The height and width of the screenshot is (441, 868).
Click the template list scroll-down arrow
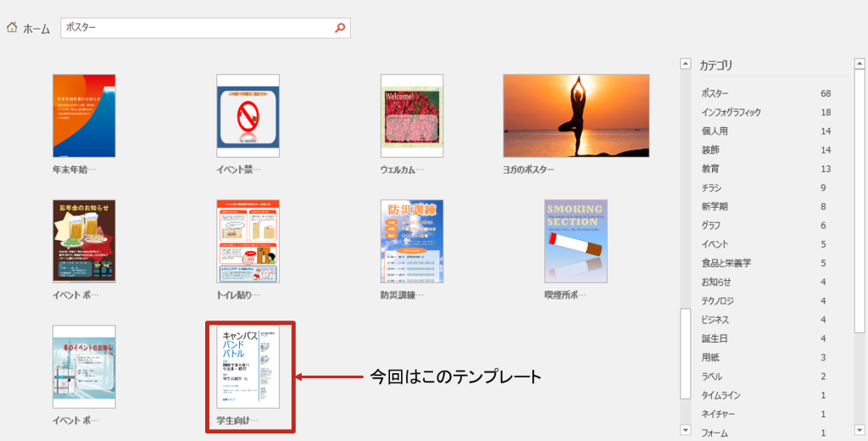[685, 430]
